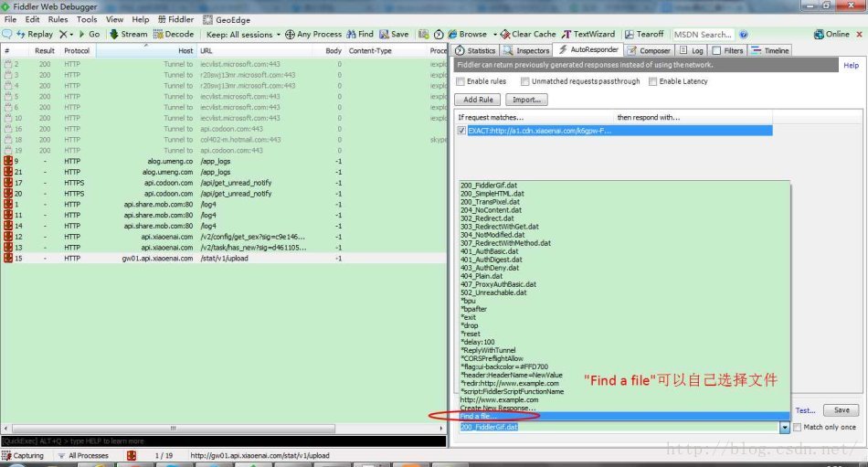Click the Save sessions toolbar button
Image resolution: width=868 pixels, height=467 pixels.
coord(394,34)
